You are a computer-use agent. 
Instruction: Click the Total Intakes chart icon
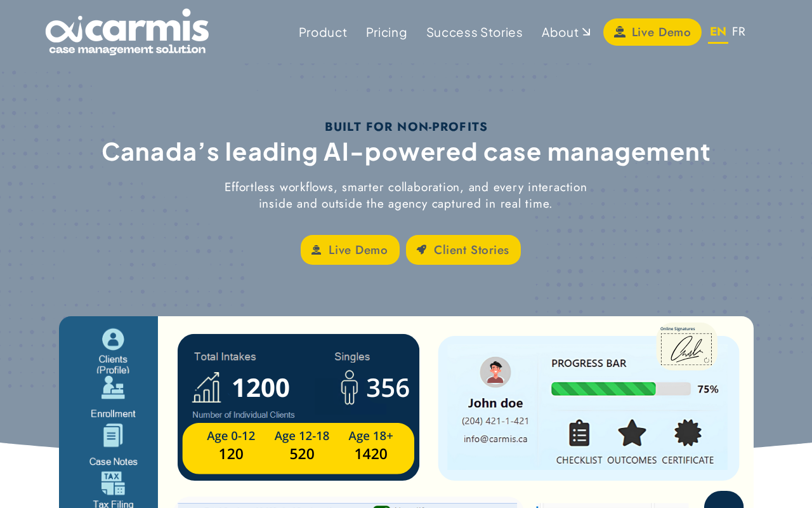pyautogui.click(x=206, y=387)
